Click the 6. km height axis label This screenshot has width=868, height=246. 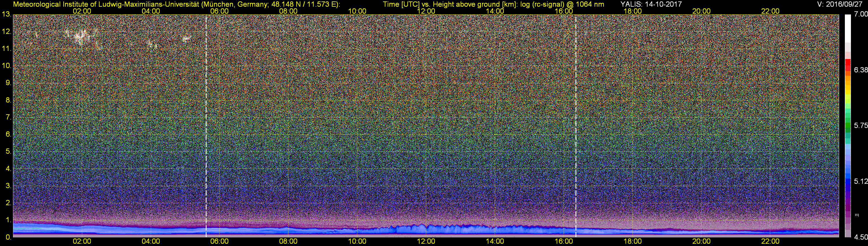8,134
